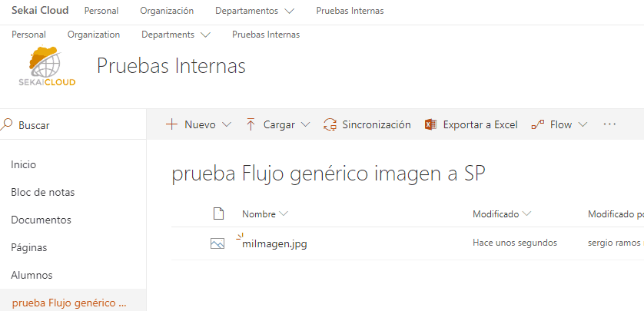
Task: Expand the Flow dropdown arrow
Action: [x=583, y=124]
